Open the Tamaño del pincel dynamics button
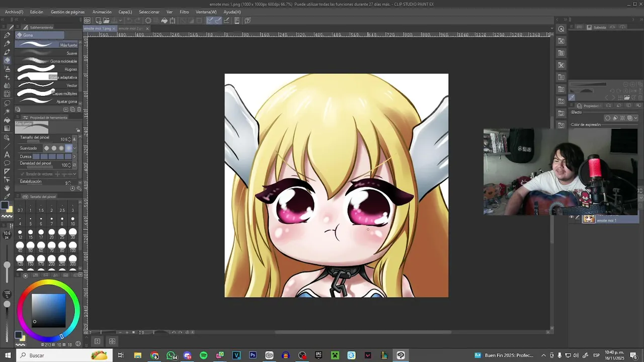 coord(74,139)
